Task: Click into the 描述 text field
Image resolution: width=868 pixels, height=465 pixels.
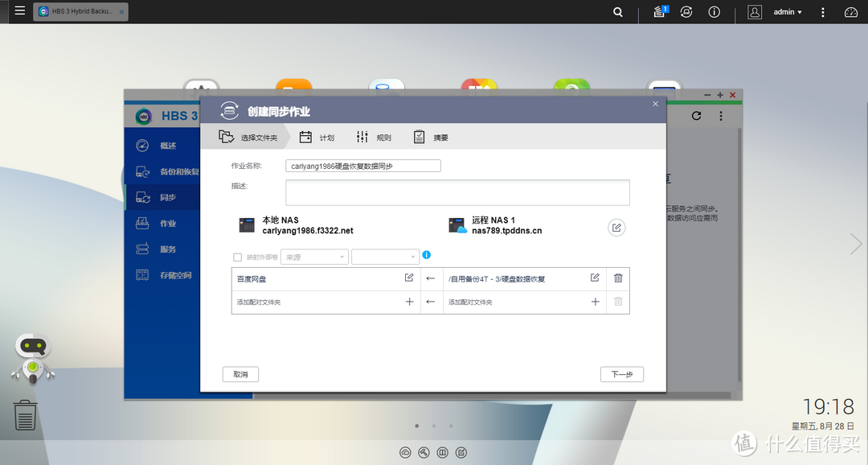Action: click(457, 192)
